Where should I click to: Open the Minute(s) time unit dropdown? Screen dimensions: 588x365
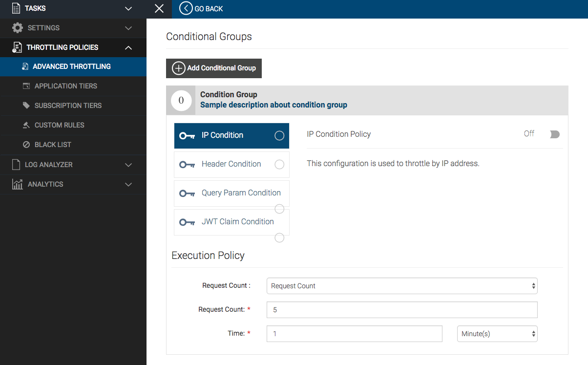[x=497, y=334]
